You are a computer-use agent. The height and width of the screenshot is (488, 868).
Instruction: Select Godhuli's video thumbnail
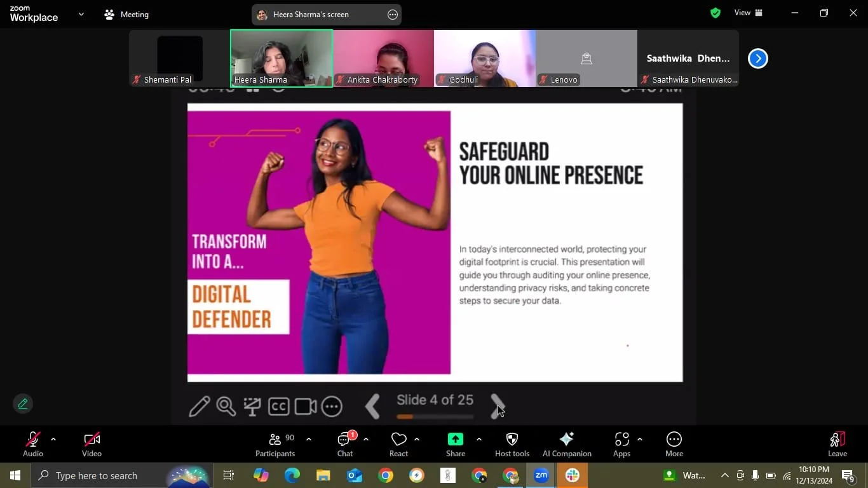click(485, 58)
